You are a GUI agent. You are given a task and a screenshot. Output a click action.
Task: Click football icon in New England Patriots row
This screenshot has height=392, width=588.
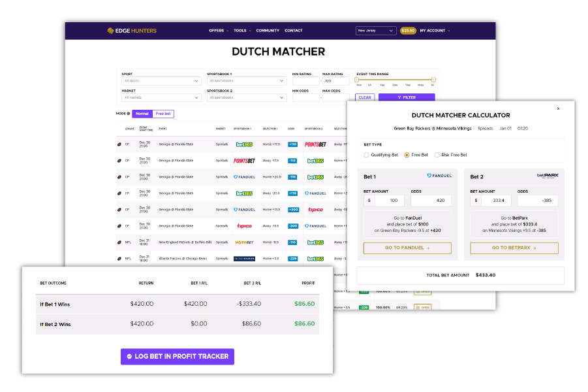(x=119, y=242)
